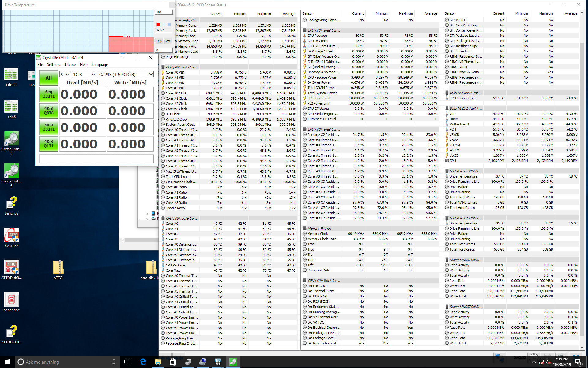The height and width of the screenshot is (368, 588).
Task: Select the Page File Usage sensor row
Action: click(229, 57)
